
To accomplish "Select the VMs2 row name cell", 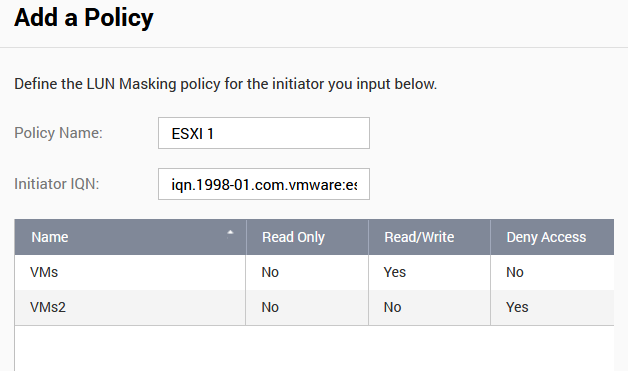I will pos(130,307).
